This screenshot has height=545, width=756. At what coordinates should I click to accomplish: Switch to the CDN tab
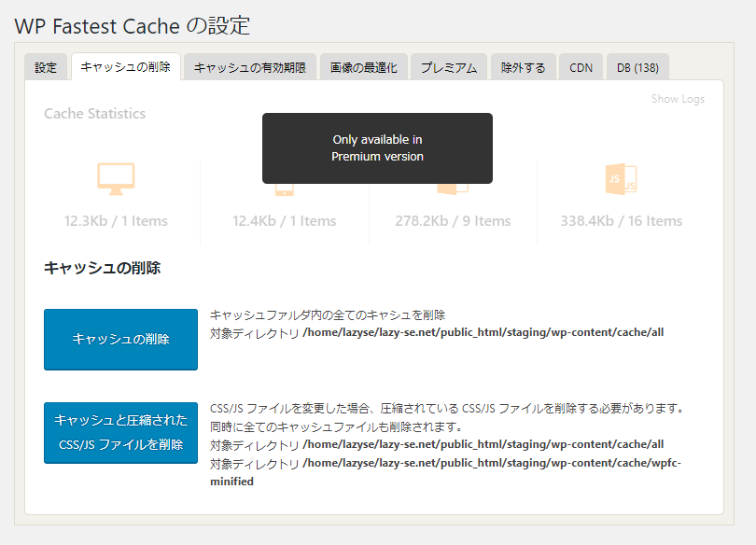tap(581, 67)
